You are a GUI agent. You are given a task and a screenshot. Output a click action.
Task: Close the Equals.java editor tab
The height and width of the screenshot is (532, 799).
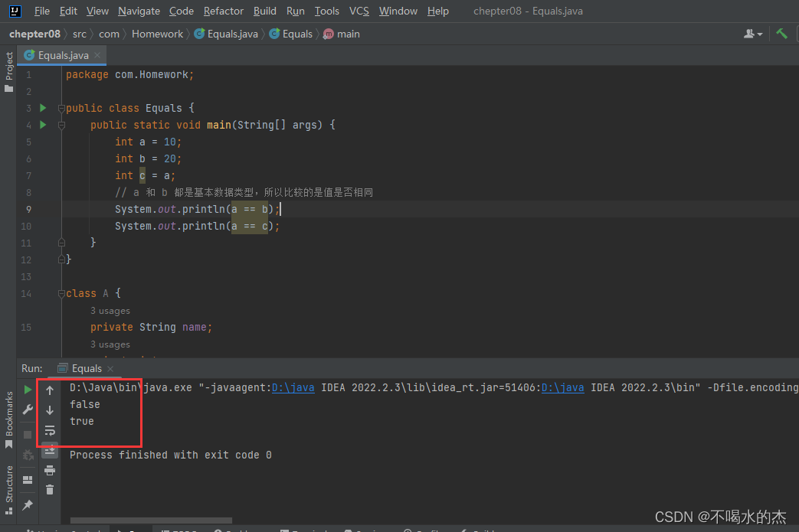pos(97,55)
